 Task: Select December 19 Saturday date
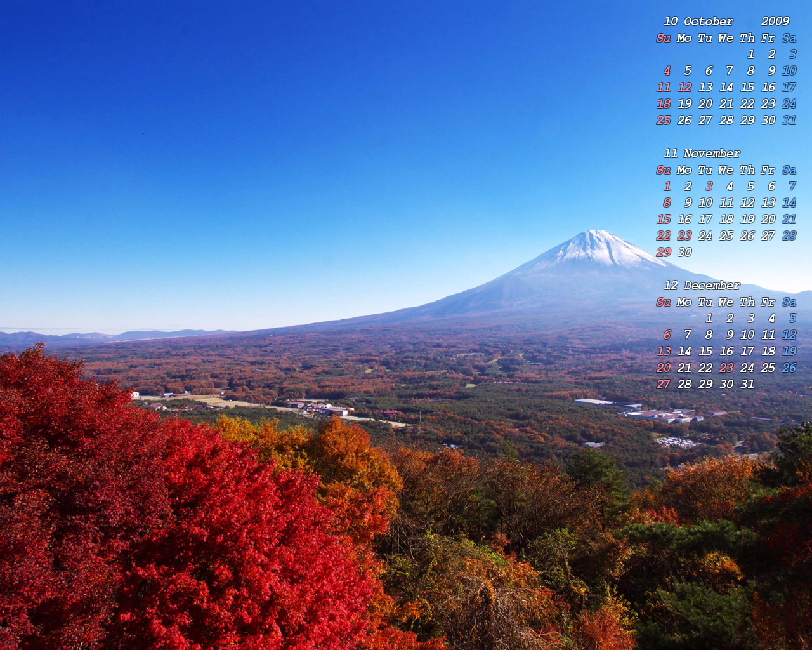tap(789, 352)
